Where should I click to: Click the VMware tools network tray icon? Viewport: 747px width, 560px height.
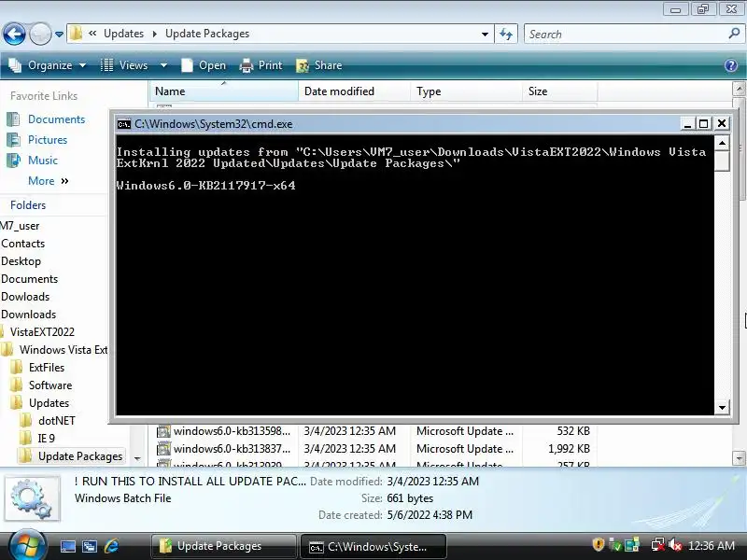[632, 544]
